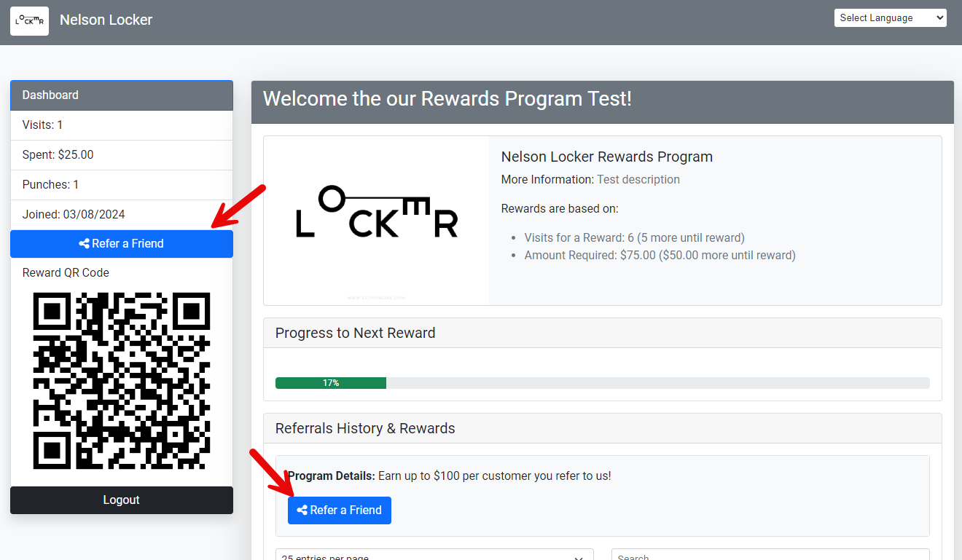Click inside the Search field
962x560 pixels.
(770, 556)
